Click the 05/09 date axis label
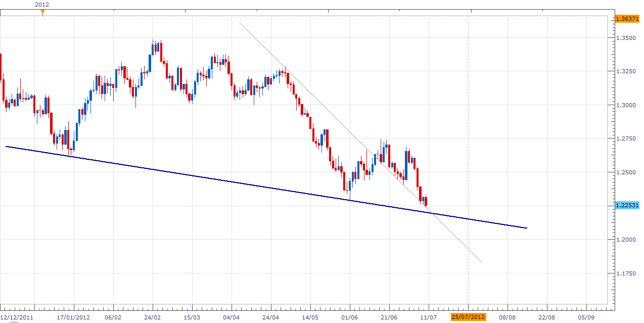 [x=586, y=317]
